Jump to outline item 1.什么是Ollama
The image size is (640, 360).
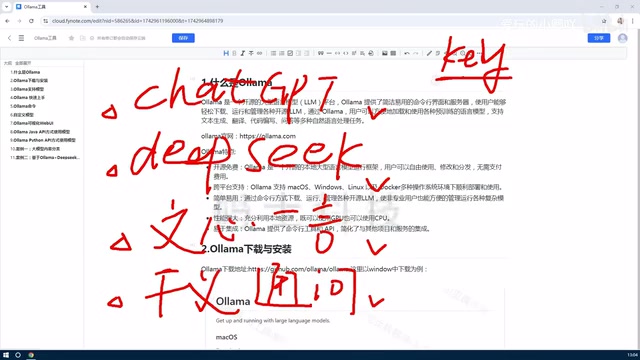(x=25, y=72)
